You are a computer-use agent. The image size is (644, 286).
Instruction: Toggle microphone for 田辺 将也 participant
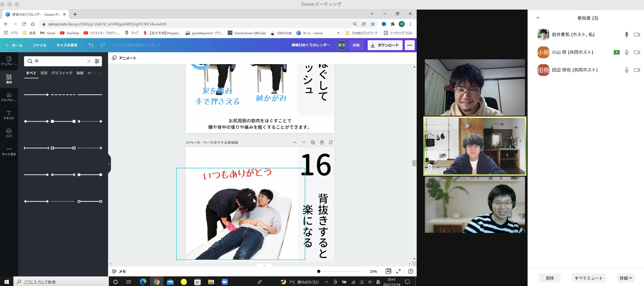626,70
